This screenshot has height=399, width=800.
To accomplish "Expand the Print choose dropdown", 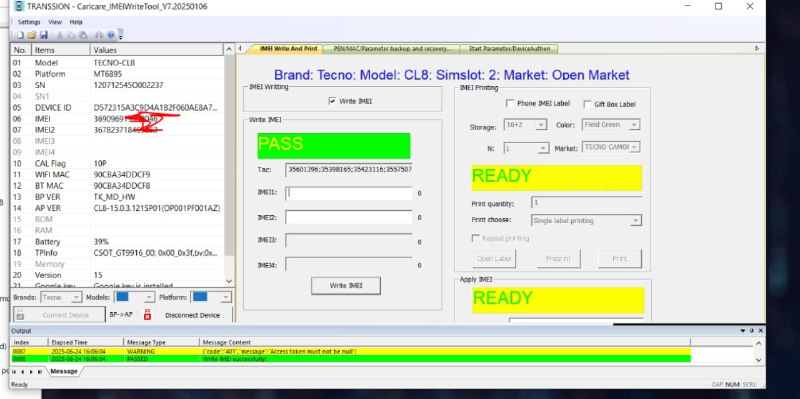I will click(x=586, y=220).
